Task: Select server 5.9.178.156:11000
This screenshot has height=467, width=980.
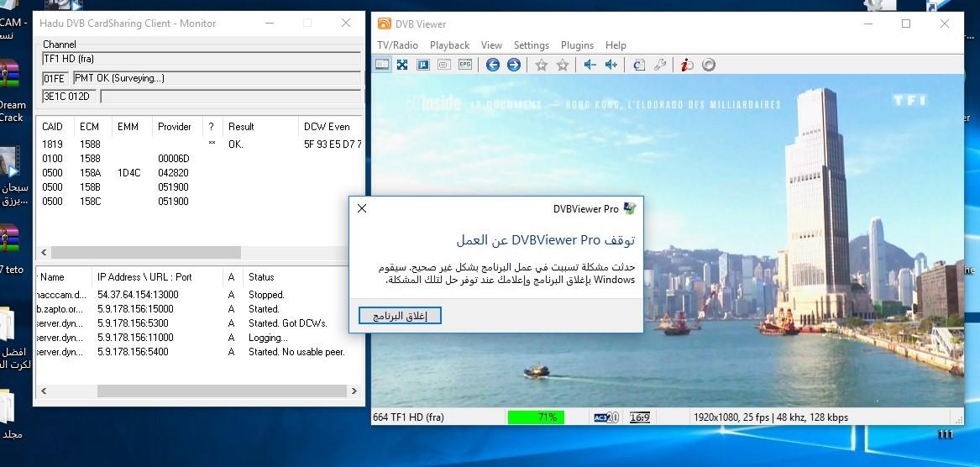Action: point(200,338)
